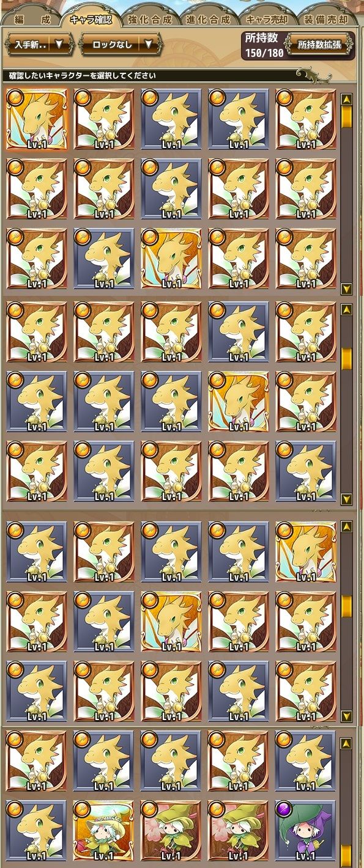Click the 所持数 150/180 counter

265,45
